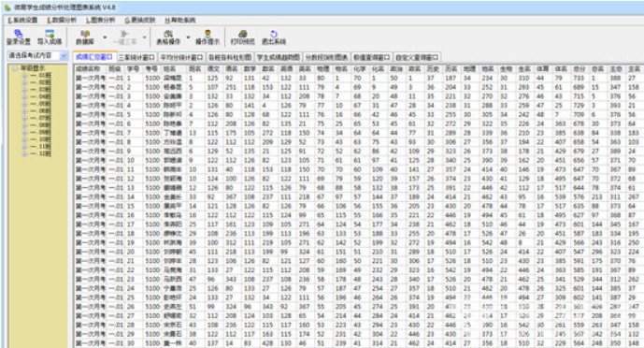Open the 表格操作 table operations tool
The image size is (644, 348).
168,37
